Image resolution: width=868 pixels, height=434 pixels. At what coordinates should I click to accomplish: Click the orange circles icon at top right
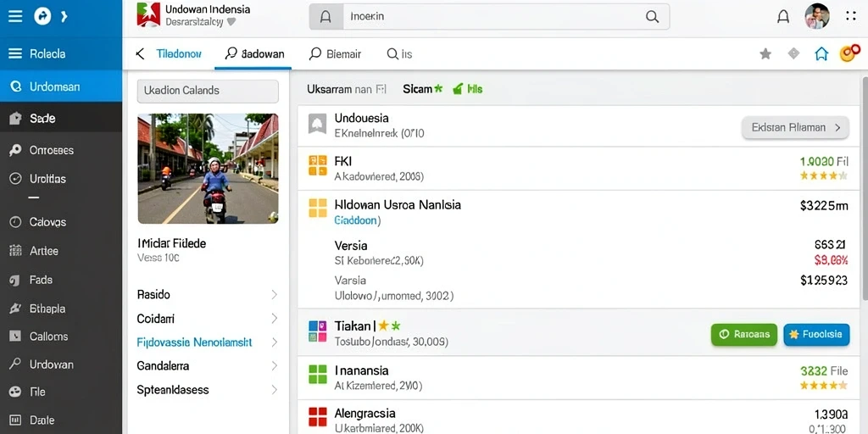pyautogui.click(x=849, y=53)
